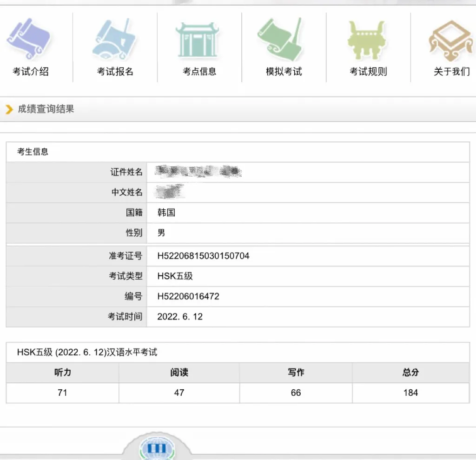The width and height of the screenshot is (476, 460).
Task: Click the HSK五级 汉语水平考试 table title
Action: 87,352
